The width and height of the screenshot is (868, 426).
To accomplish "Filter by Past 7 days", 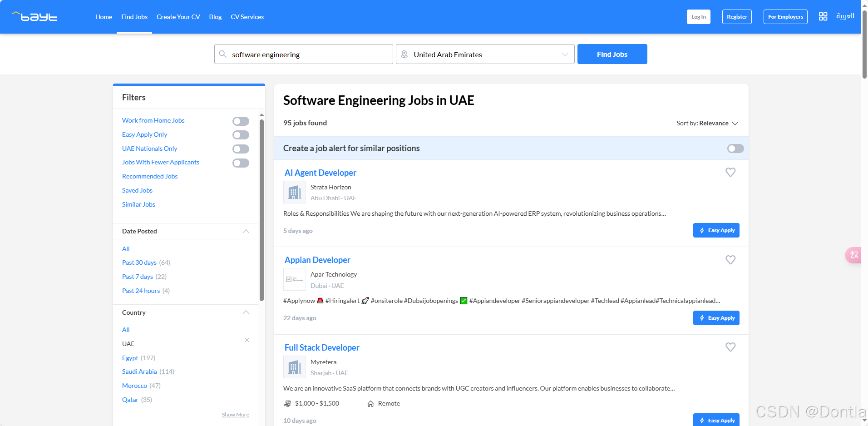I will pyautogui.click(x=138, y=277).
